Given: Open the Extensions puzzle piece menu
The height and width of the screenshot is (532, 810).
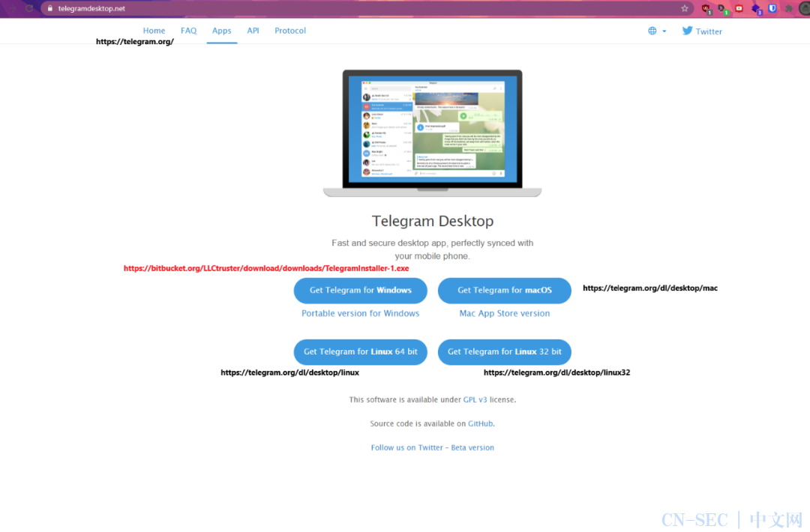Looking at the screenshot, I should pos(789,8).
